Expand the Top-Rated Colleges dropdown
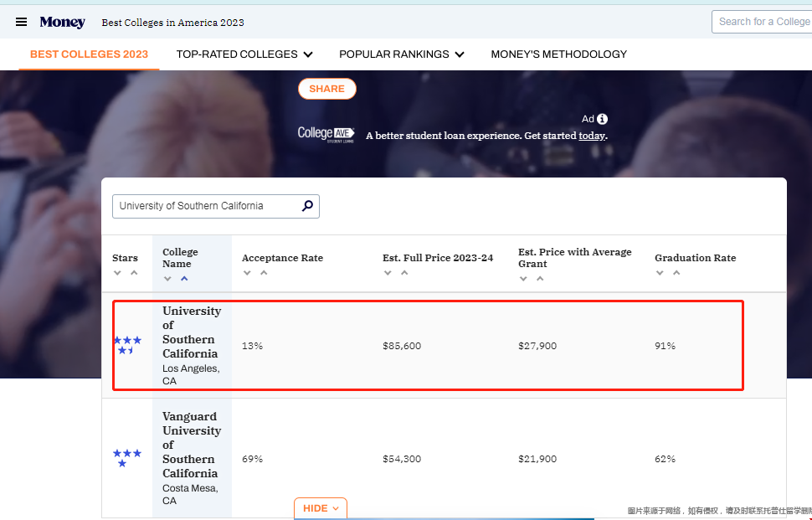 coord(244,54)
